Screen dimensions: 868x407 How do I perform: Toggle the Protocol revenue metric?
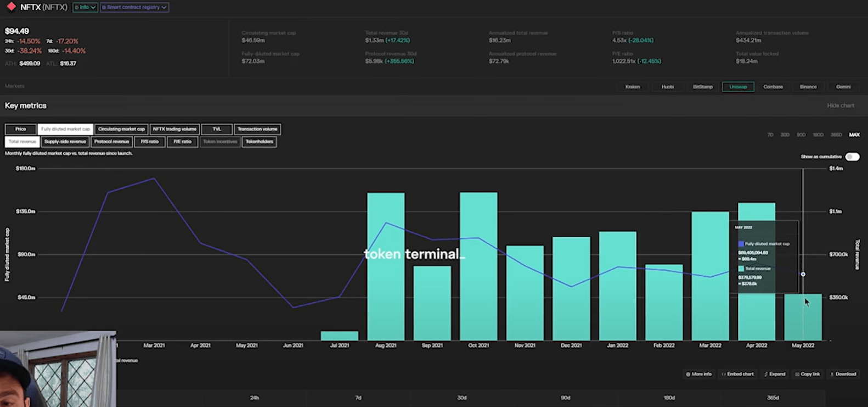pos(111,142)
